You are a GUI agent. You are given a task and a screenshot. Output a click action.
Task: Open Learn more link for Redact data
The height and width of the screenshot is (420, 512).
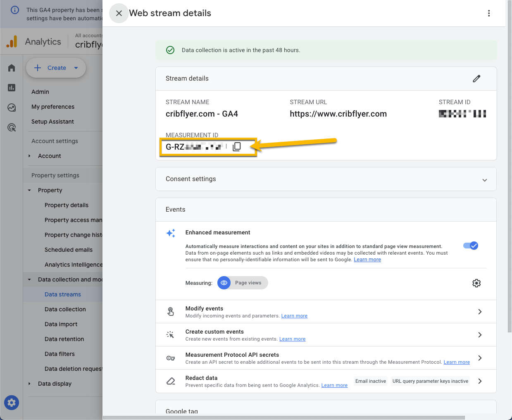point(334,385)
